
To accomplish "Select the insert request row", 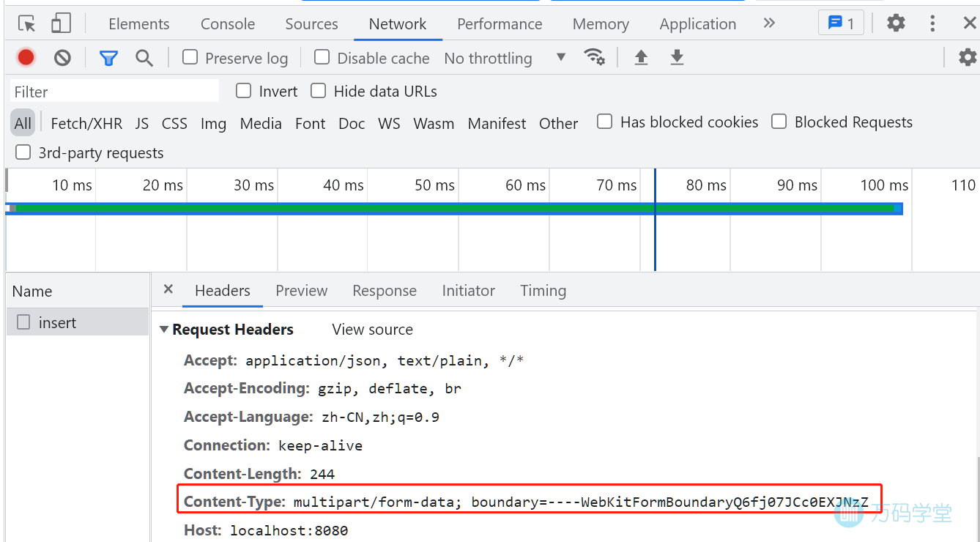I will (x=78, y=322).
